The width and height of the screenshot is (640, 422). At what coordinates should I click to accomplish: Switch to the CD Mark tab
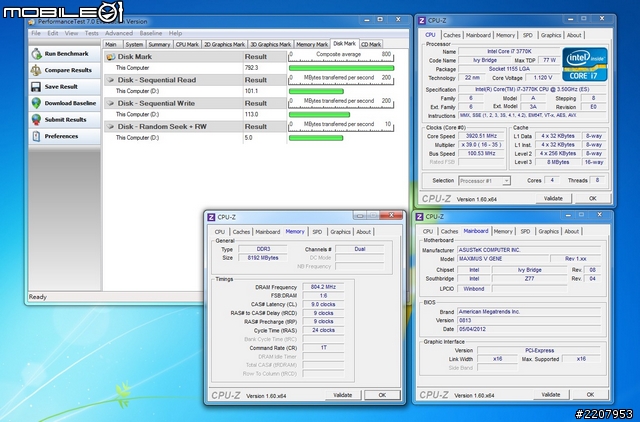coord(371,44)
